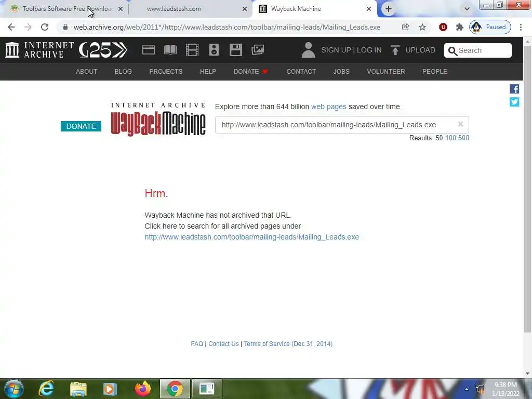The image size is (532, 399).
Task: Click the user avatar icon
Action: (308, 50)
